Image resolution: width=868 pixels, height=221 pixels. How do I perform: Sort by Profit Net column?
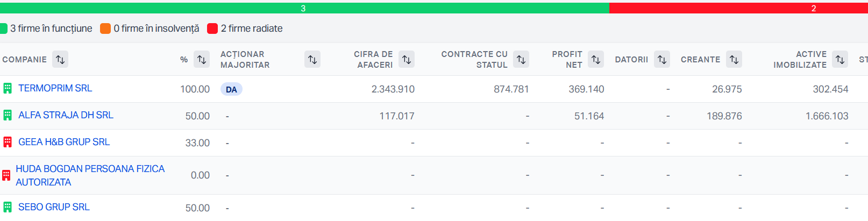tap(596, 60)
